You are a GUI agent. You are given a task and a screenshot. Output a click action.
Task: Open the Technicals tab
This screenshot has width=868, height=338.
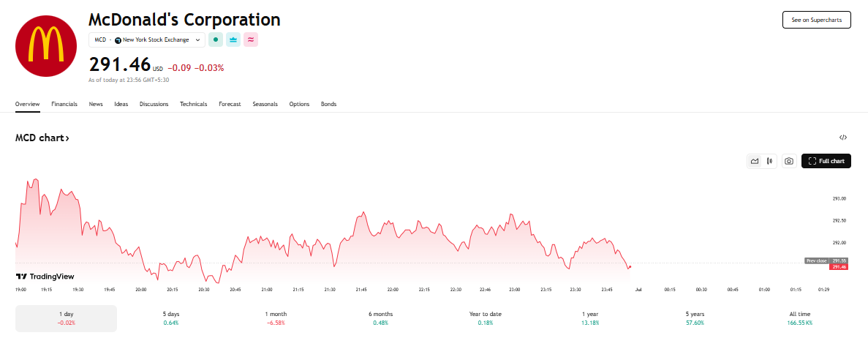[x=194, y=104]
